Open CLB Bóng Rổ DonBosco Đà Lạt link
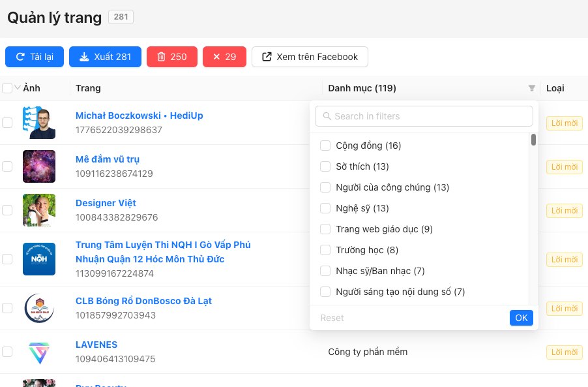588x387 pixels. (x=143, y=301)
